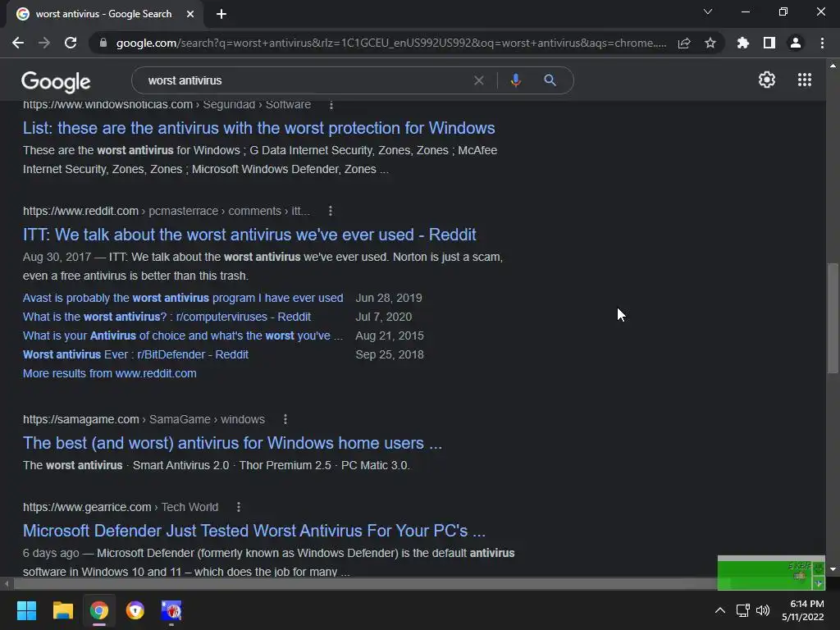Open Microsoft Defender Just Tested Worst result
Viewport: 840px width, 630px height.
(254, 531)
